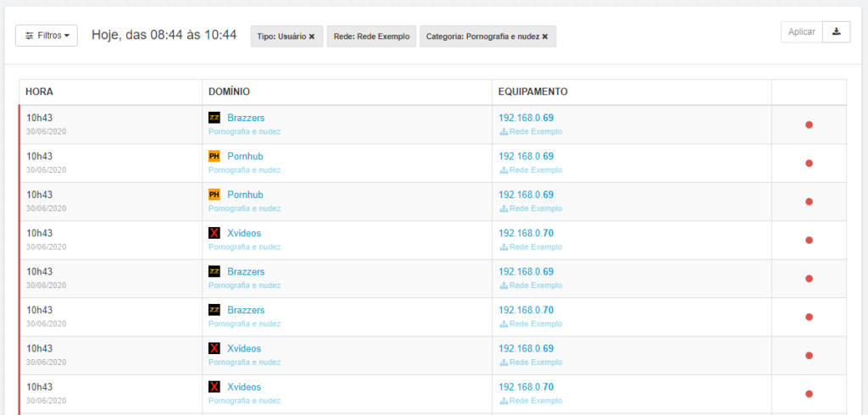
Task: Open the Xvideos link in the fourth table row
Action: coord(244,234)
